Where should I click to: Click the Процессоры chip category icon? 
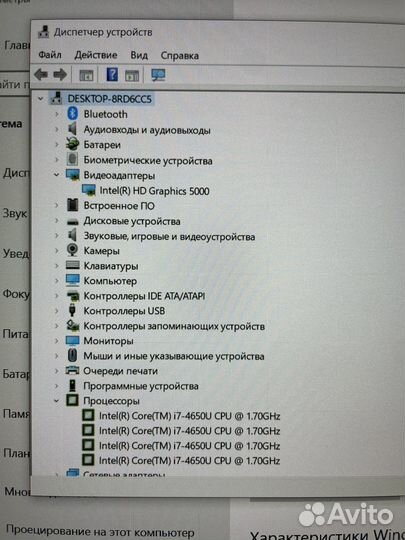click(x=72, y=400)
